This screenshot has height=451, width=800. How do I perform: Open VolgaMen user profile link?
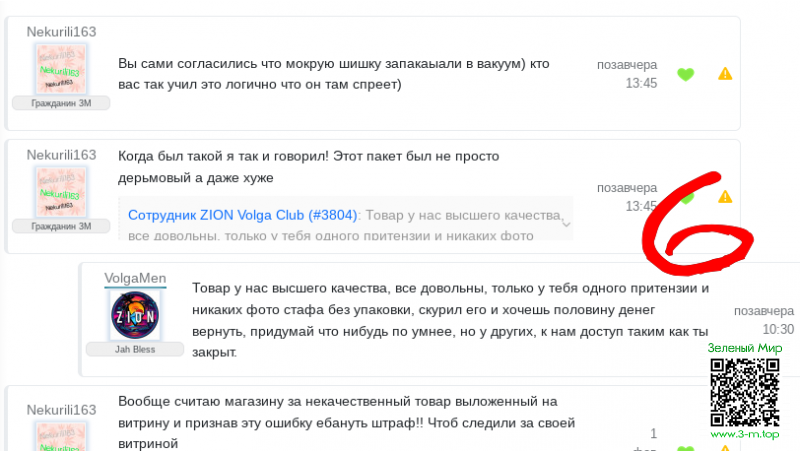pos(135,278)
